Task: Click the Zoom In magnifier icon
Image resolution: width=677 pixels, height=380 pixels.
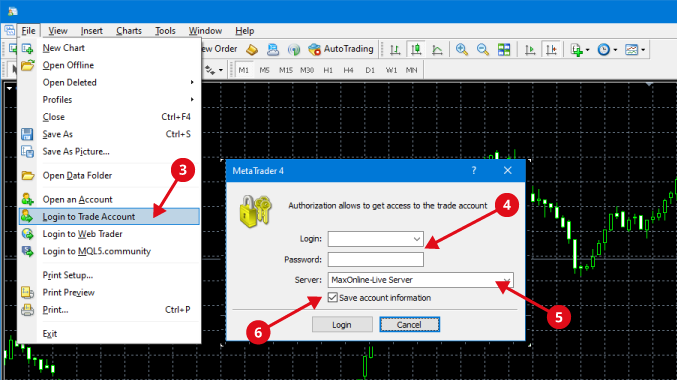Action: (462, 50)
